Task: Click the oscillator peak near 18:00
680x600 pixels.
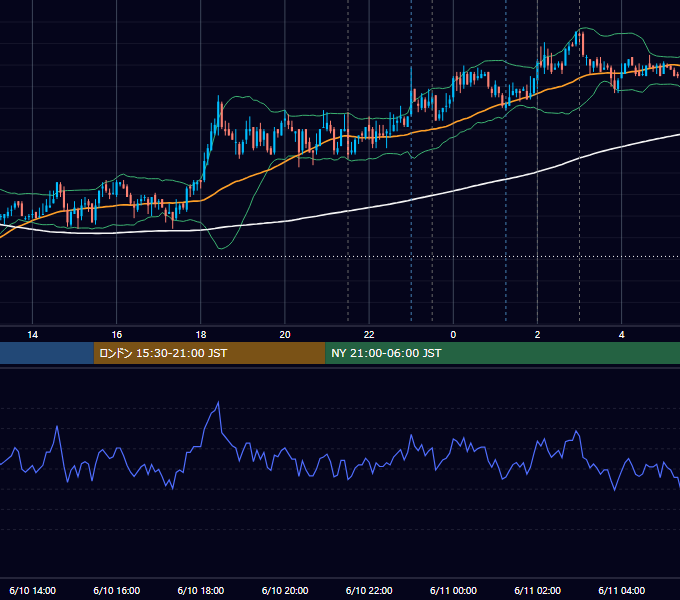Action: pos(218,403)
